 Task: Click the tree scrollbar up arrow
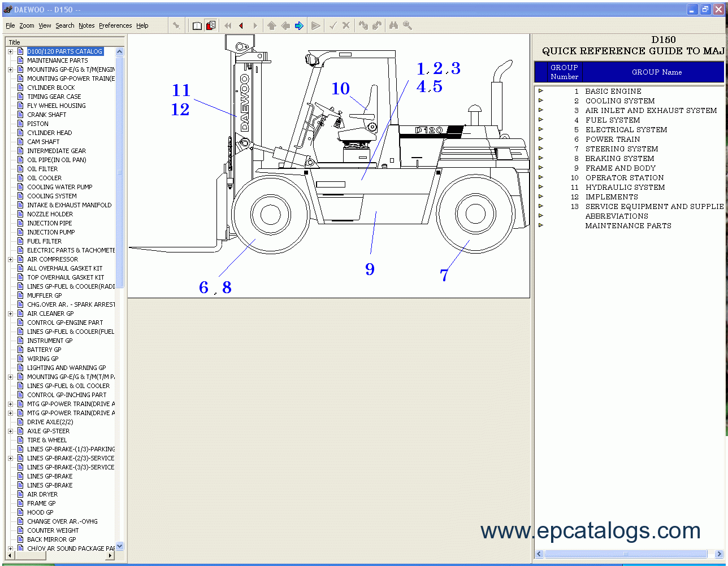pos(119,51)
